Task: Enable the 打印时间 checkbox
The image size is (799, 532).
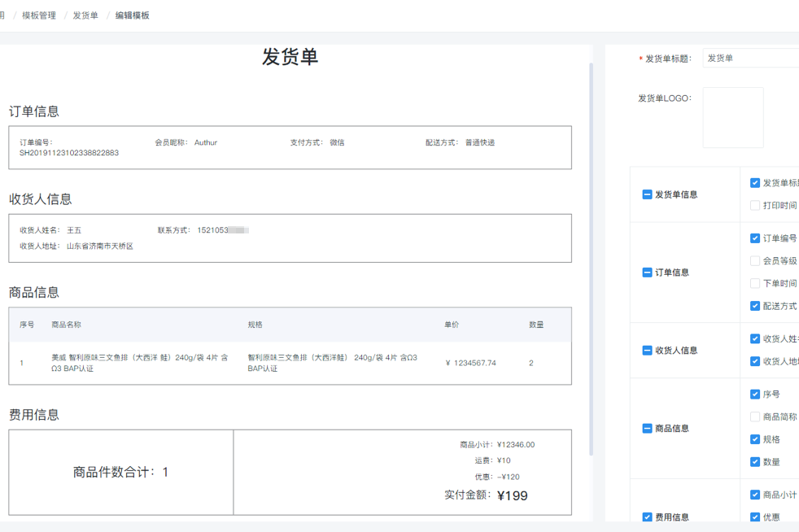Action: tap(755, 206)
